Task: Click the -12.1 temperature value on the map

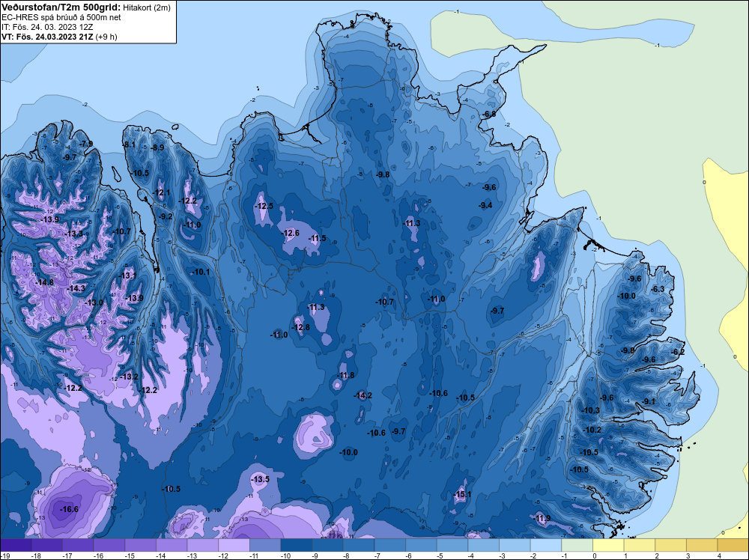Action: pyautogui.click(x=162, y=192)
